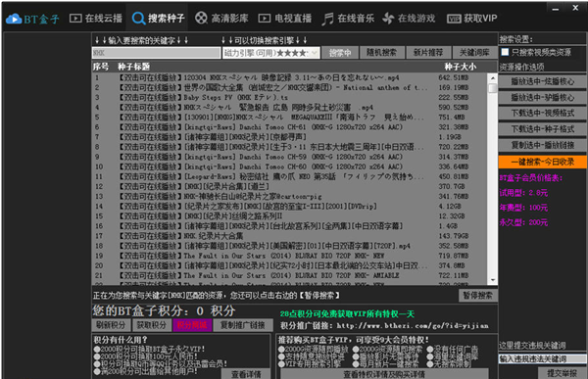The height and width of the screenshot is (379, 588).
Task: Select row 14 故宫的至宝 result
Action: [x=289, y=207]
